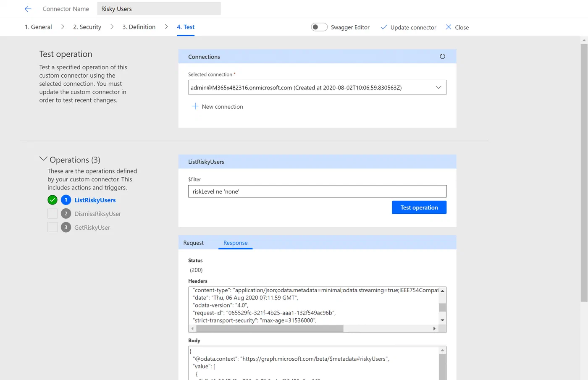Screen dimensions: 588x380
Task: Select the GetRiskyUser operation
Action: (92, 228)
